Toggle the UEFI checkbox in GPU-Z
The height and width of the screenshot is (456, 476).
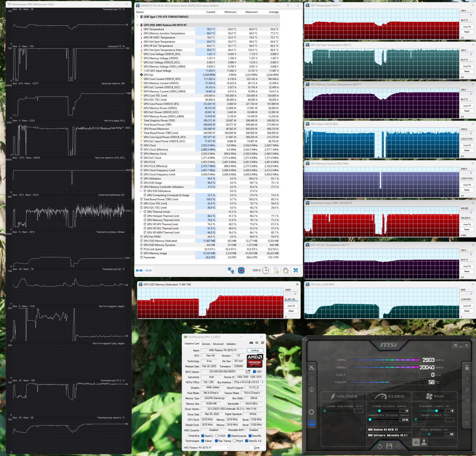254,372
